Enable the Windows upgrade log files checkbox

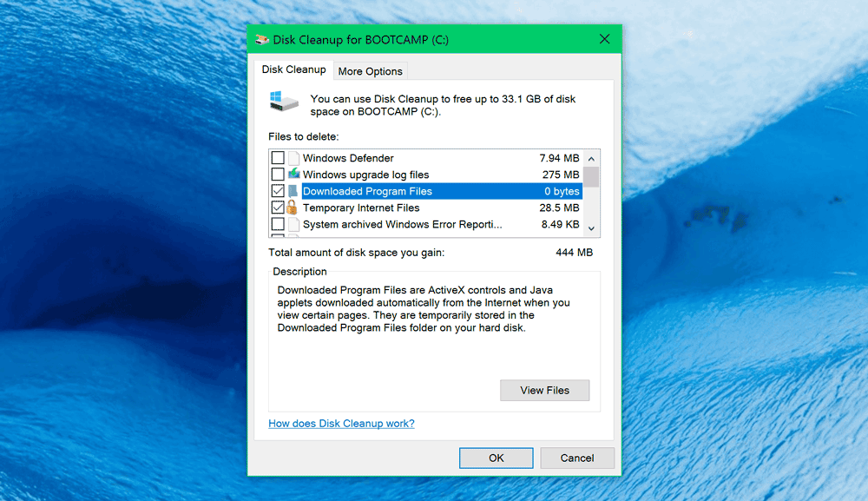pyautogui.click(x=278, y=175)
